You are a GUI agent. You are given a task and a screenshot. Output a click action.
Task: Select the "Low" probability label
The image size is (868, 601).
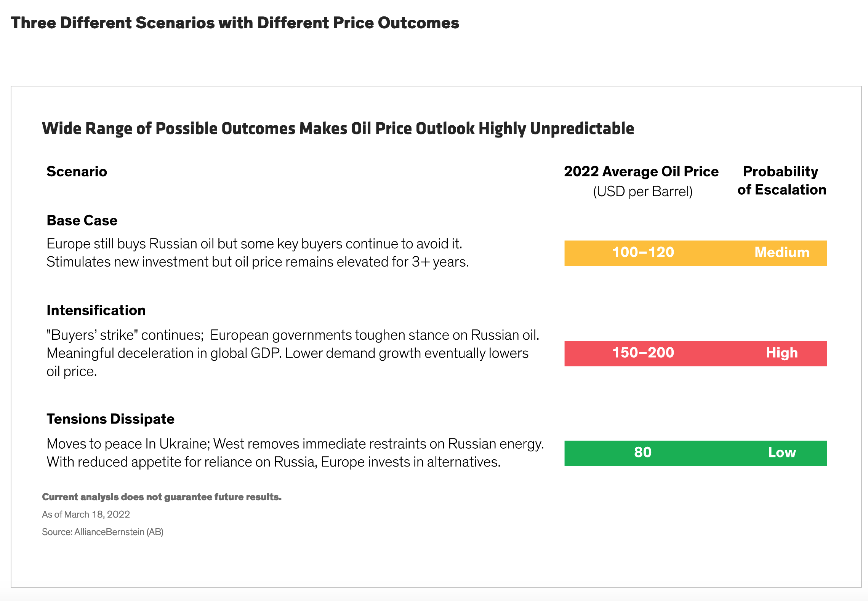tap(782, 453)
